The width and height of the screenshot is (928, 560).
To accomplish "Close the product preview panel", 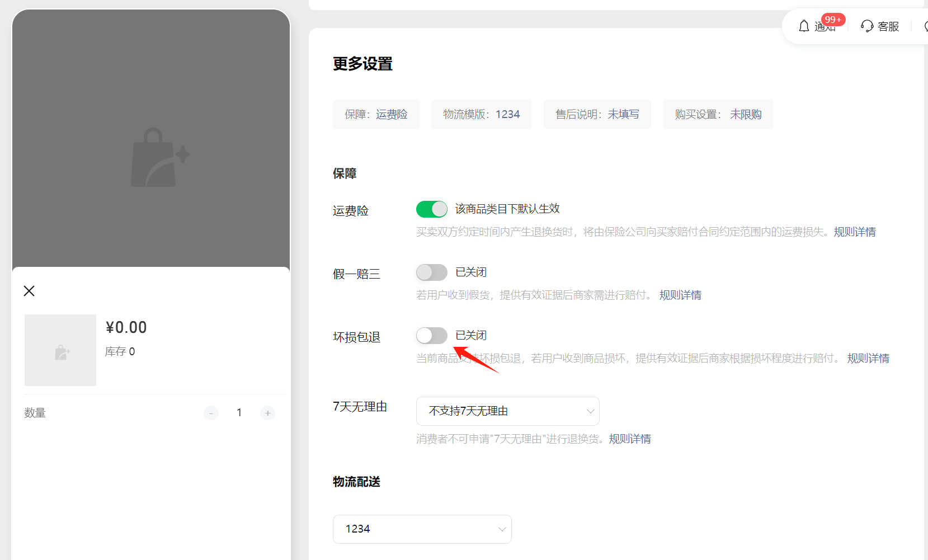I will (29, 291).
